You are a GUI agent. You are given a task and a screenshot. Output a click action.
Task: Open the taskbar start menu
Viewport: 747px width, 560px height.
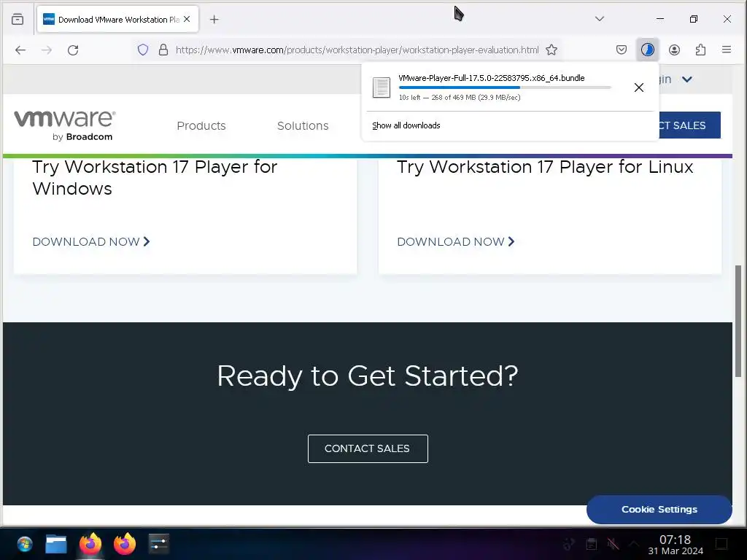24,544
